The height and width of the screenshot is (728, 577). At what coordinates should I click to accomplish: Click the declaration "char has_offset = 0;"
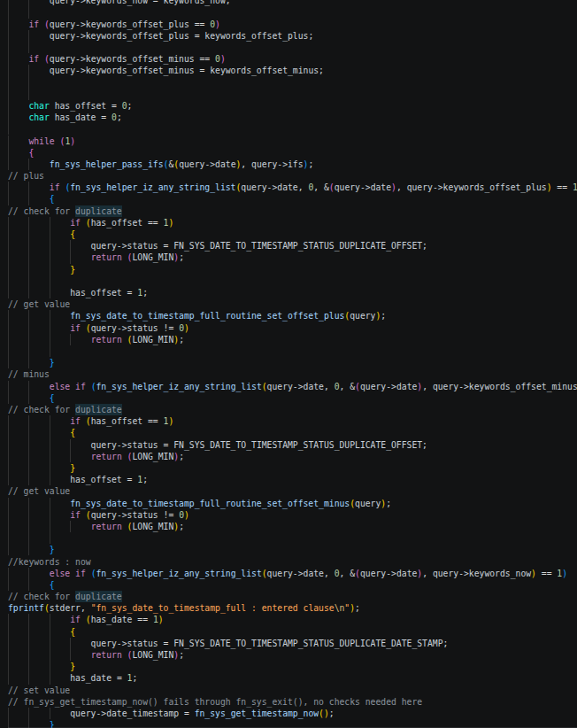click(80, 106)
